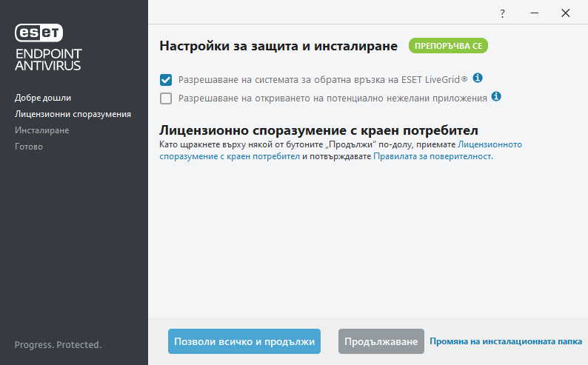
Task: Open Промяна на инсталационната папка link
Action: click(505, 342)
